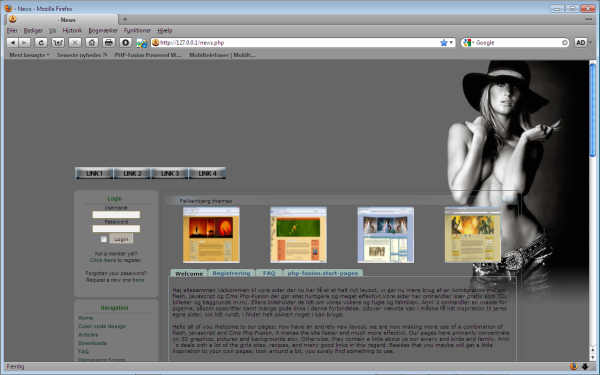Stop loading with the X toolbar button
Viewport: 600px width, 375px height.
click(75, 42)
